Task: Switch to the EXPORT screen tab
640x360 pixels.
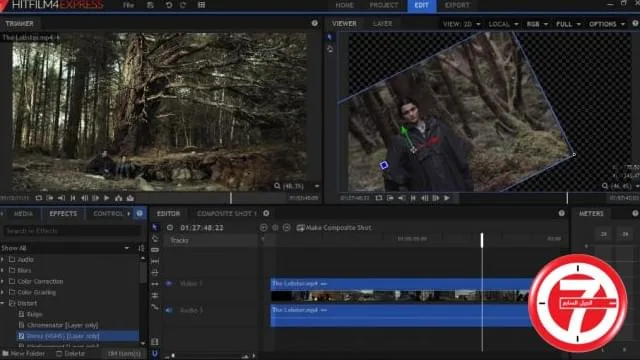Action: (457, 5)
